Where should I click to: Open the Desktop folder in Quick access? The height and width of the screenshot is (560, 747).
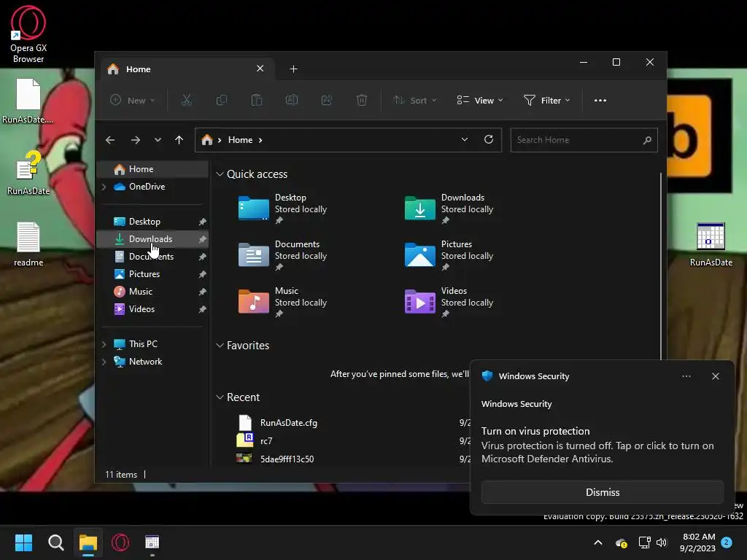tap(282, 209)
